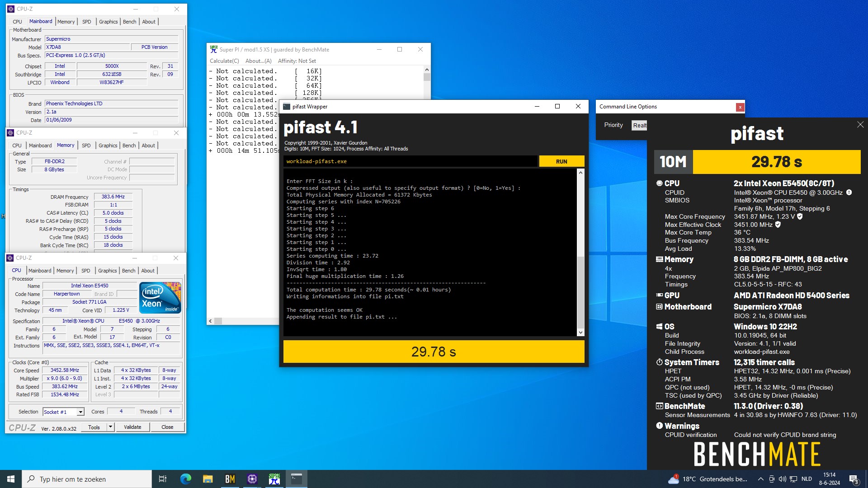
Task: Open BenchMate taskbar icon
Action: coord(230,479)
